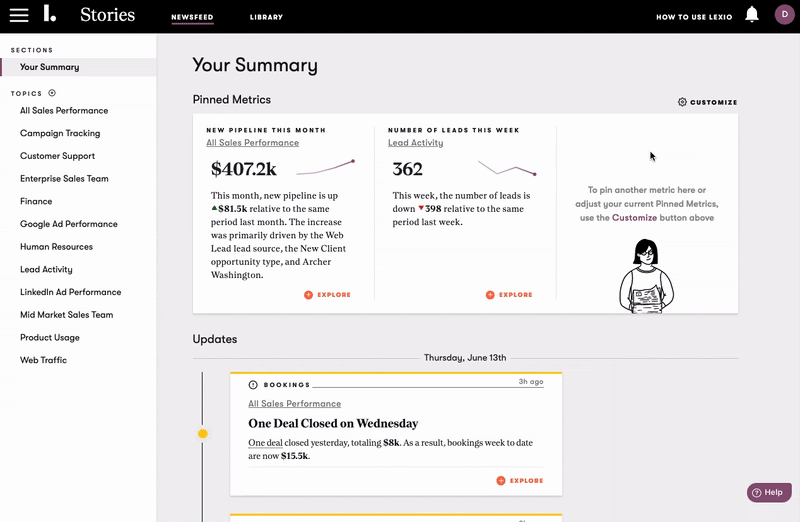Click Thursday, June 13th date label

click(x=465, y=358)
